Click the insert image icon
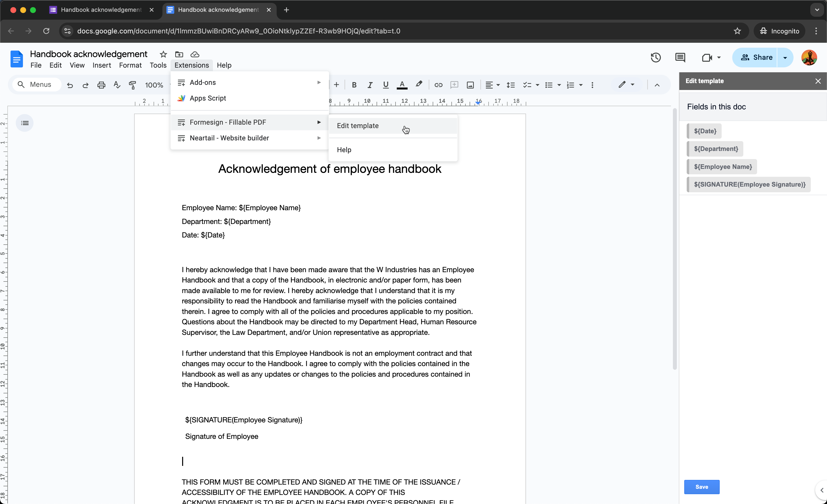827x504 pixels. point(470,85)
